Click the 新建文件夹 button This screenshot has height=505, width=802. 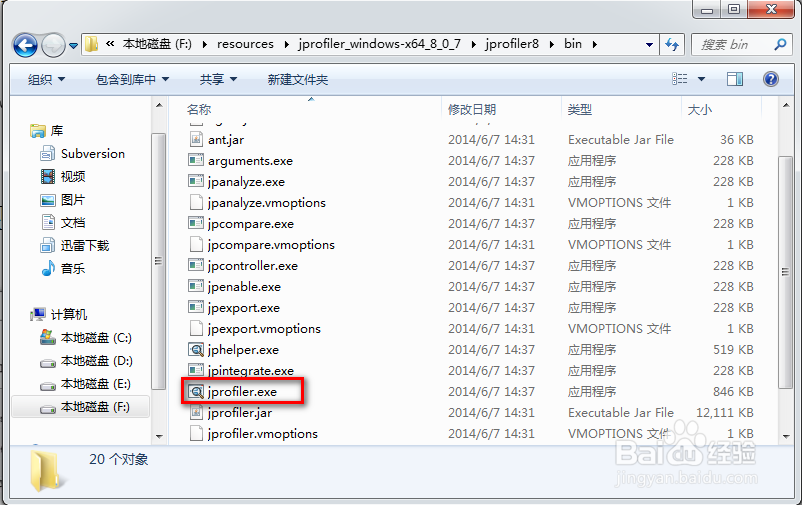click(298, 79)
